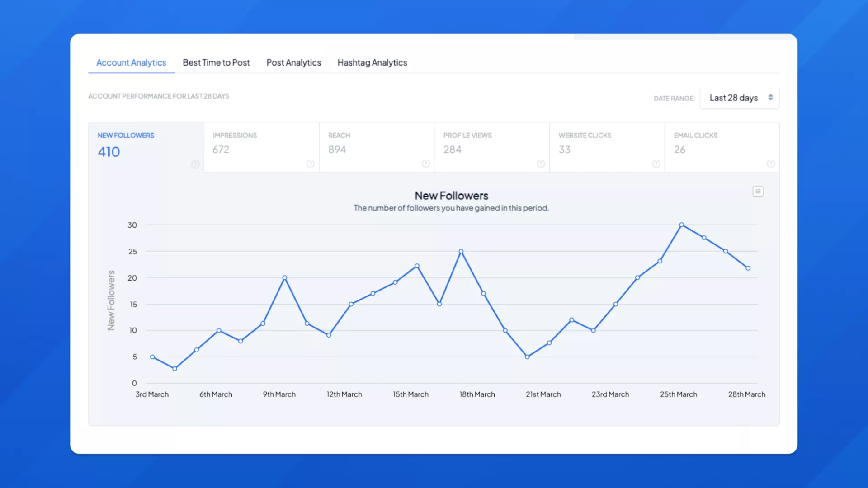The image size is (868, 488).
Task: Click help icon on Email Clicks card
Action: [x=771, y=164]
